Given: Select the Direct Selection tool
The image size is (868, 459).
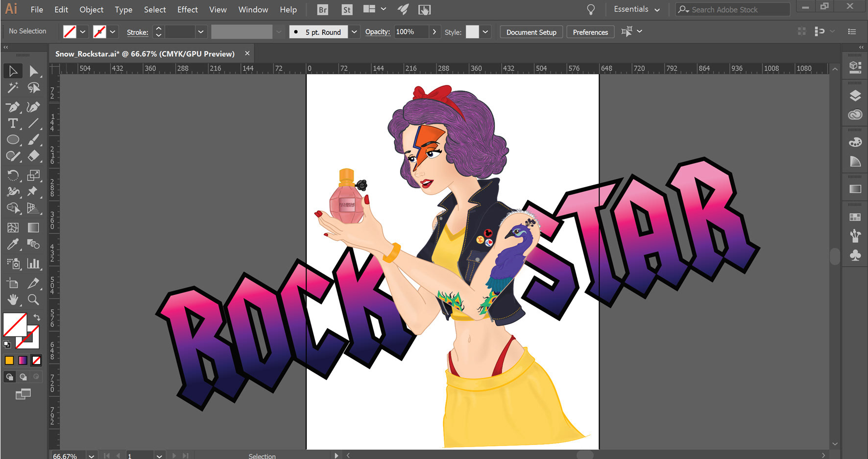Looking at the screenshot, I should 33,72.
